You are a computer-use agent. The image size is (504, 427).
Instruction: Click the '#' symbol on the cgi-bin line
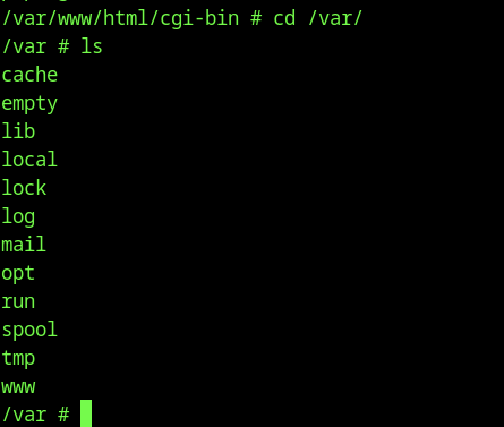click(x=256, y=18)
